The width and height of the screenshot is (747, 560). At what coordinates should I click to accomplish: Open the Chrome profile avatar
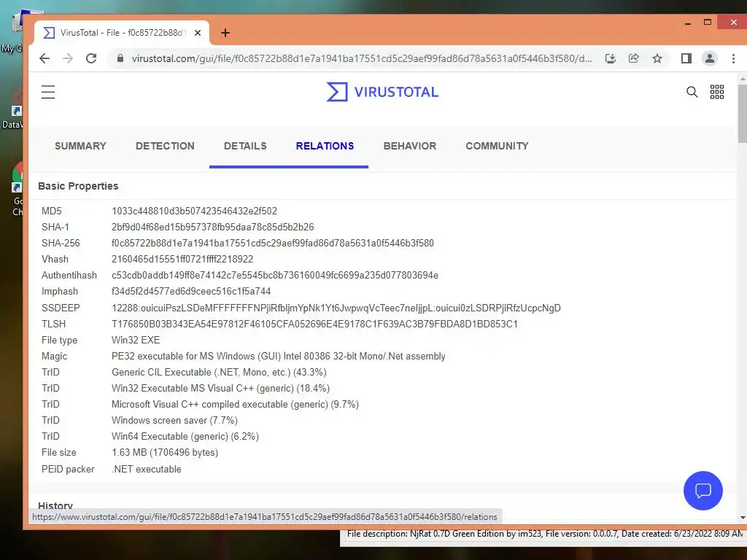click(x=709, y=58)
